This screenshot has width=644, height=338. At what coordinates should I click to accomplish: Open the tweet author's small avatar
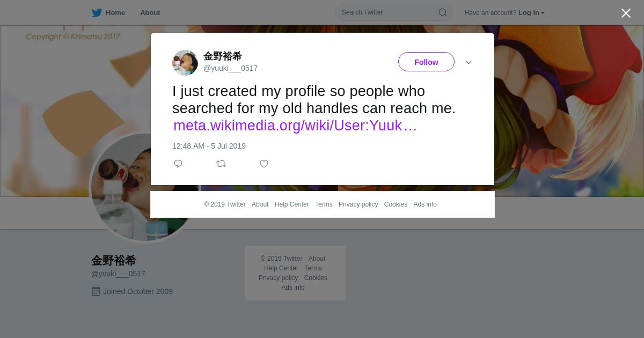[185, 63]
